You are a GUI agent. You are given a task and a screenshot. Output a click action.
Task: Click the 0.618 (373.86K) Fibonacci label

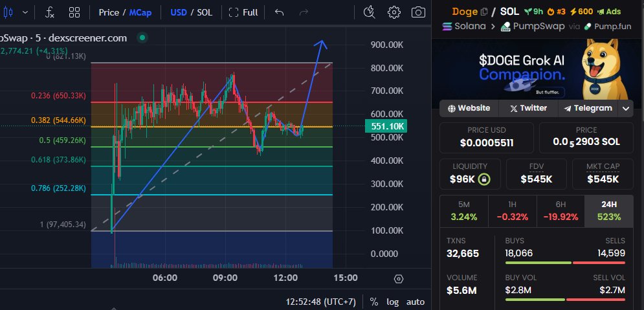59,160
